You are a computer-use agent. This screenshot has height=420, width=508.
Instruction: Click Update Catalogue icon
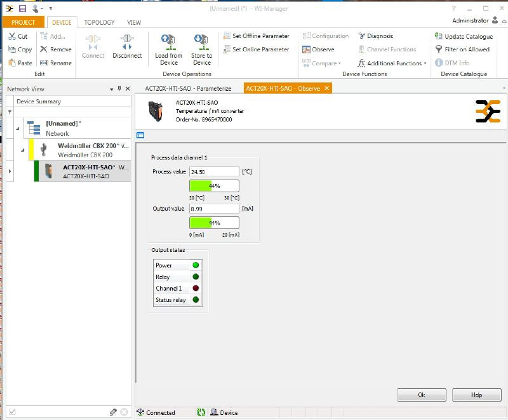tap(439, 36)
